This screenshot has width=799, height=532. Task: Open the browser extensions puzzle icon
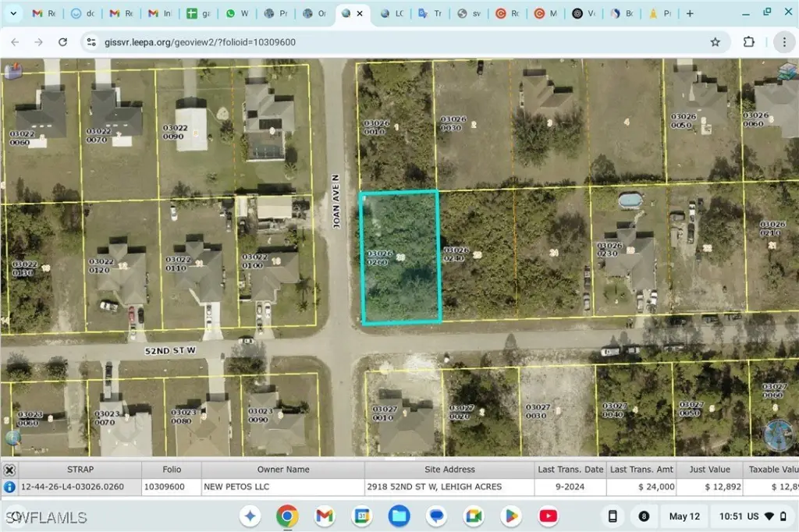pyautogui.click(x=749, y=42)
